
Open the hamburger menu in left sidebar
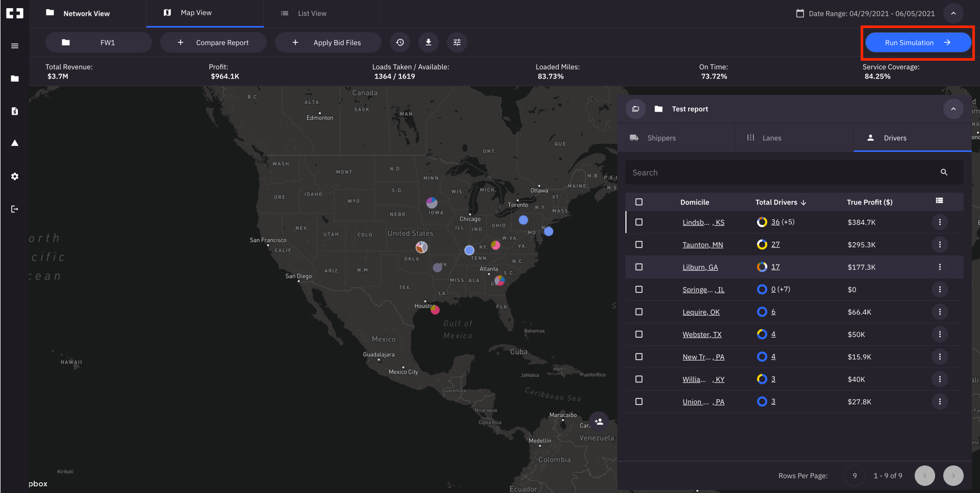tap(15, 46)
